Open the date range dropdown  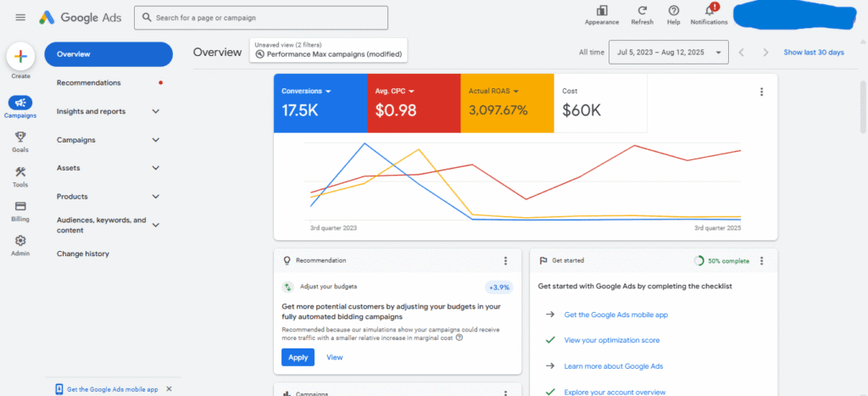click(x=668, y=53)
